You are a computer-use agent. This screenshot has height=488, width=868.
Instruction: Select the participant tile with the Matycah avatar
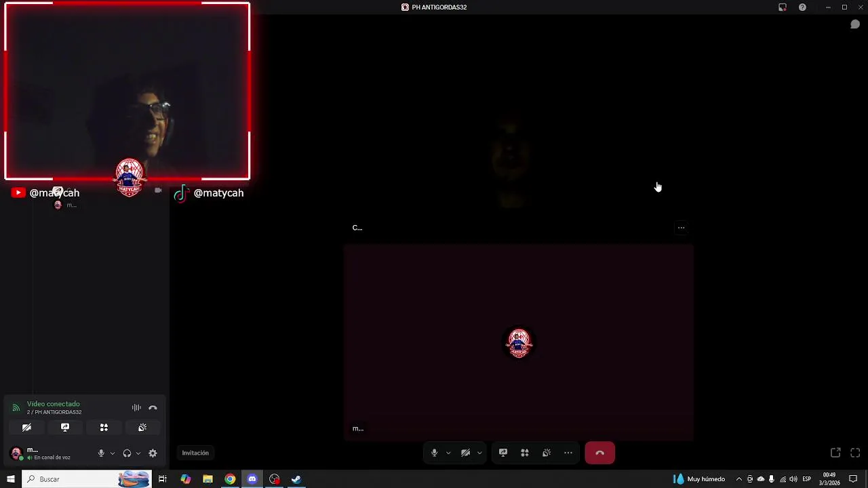tap(519, 342)
